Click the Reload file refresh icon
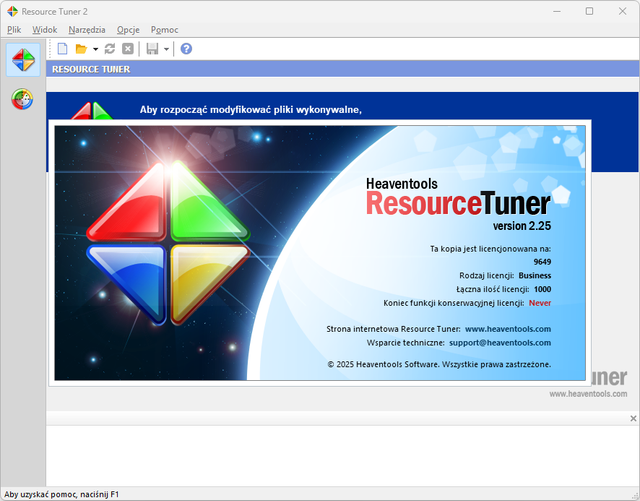 110,49
